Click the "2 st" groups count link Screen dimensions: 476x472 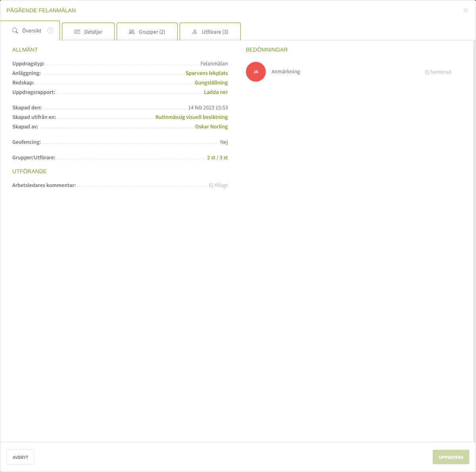click(211, 158)
